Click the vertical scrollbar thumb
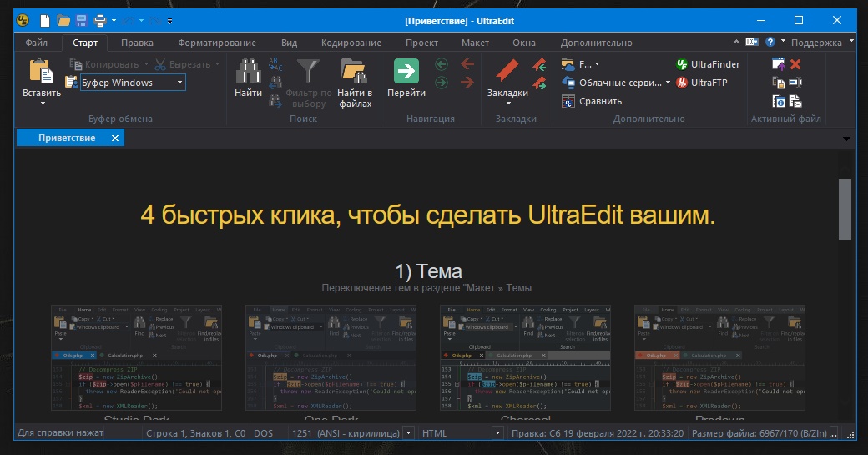The image size is (868, 455). pos(845,210)
